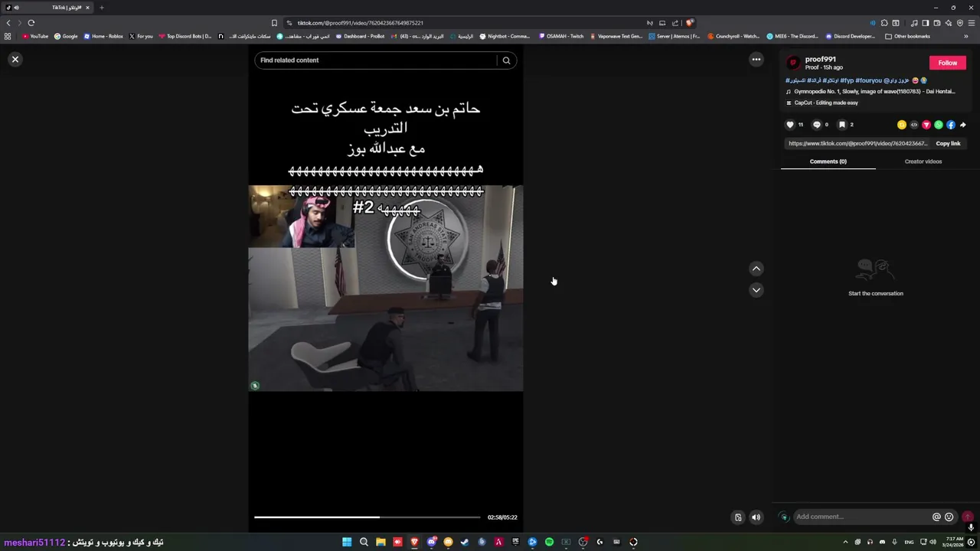Click the yellow repost share icon
980x551 pixels.
click(x=902, y=125)
